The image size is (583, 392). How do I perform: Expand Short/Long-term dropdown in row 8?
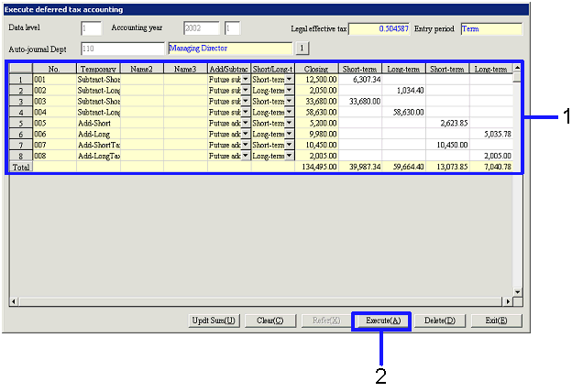coord(289,156)
